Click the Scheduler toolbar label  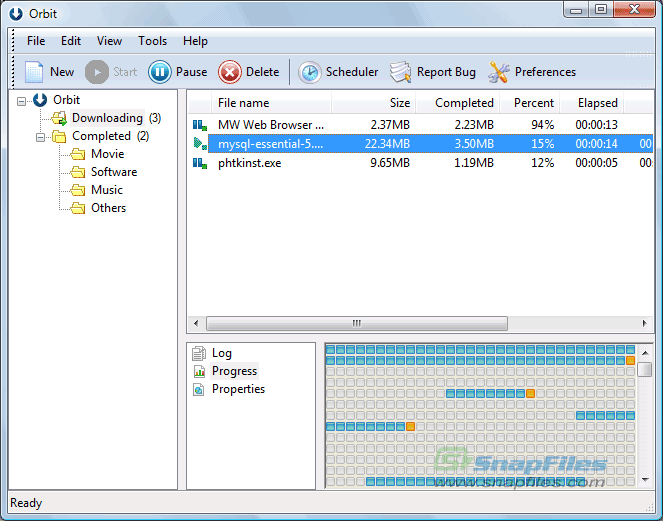tap(352, 72)
